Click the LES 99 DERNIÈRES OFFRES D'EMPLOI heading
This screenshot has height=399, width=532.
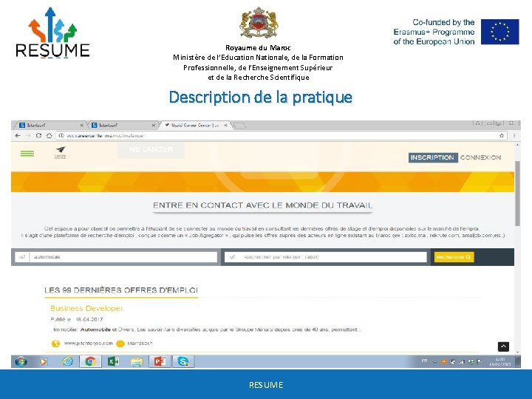pos(120,290)
